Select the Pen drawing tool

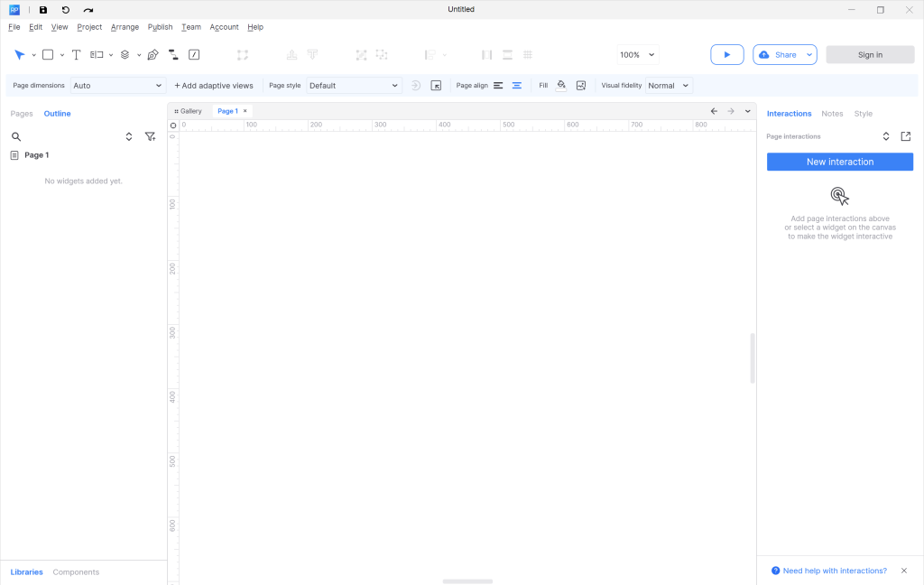(x=152, y=55)
